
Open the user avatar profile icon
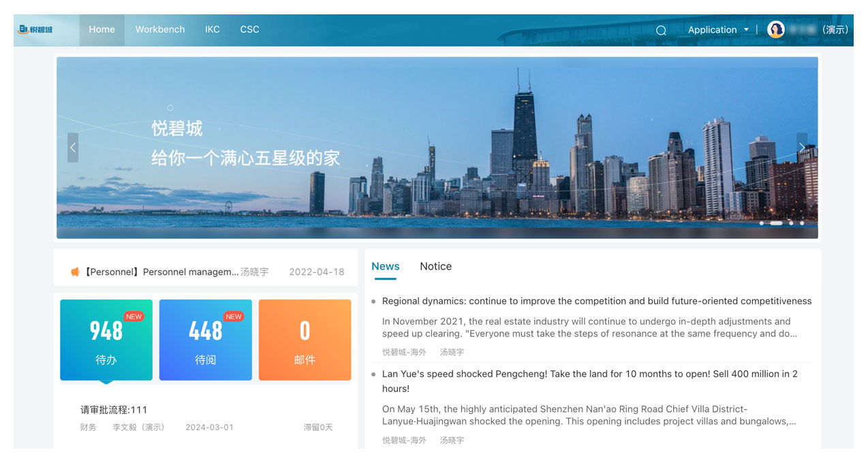pos(775,29)
